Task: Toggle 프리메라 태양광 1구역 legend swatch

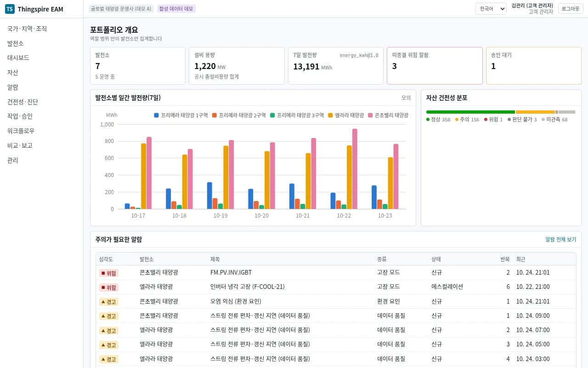Action: (x=156, y=115)
